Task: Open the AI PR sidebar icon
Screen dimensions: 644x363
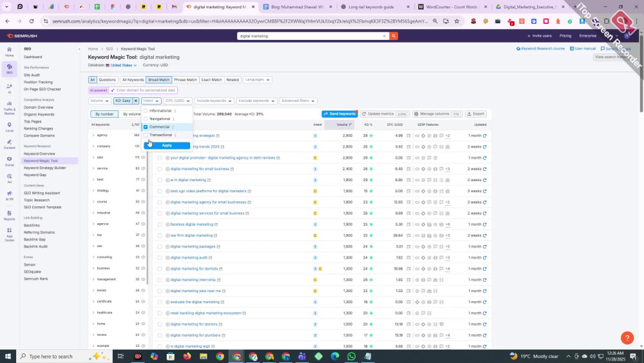Action: click(x=9, y=195)
